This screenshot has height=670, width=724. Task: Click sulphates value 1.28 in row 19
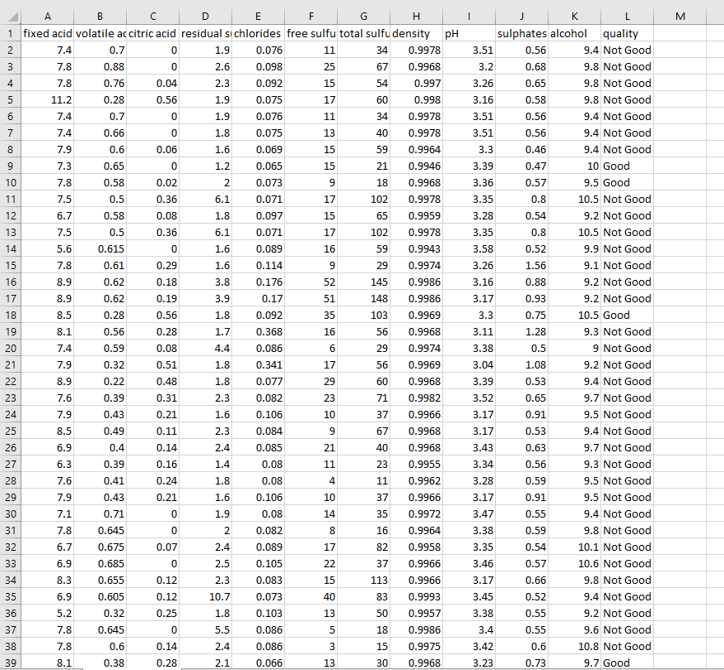(522, 332)
